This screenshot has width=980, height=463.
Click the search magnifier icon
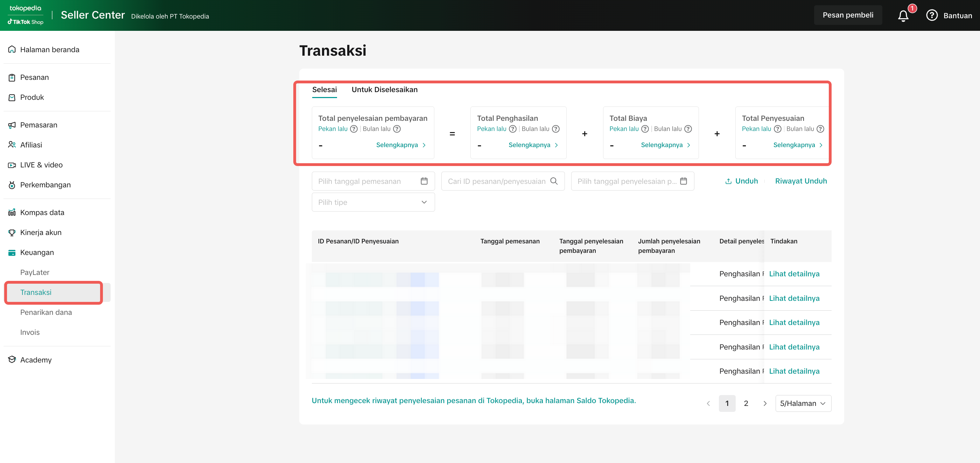coord(554,181)
